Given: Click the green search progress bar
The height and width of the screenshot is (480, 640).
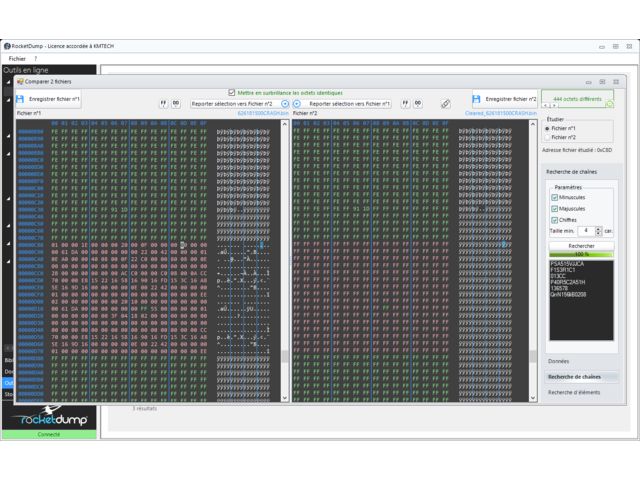Looking at the screenshot, I should 581,254.
